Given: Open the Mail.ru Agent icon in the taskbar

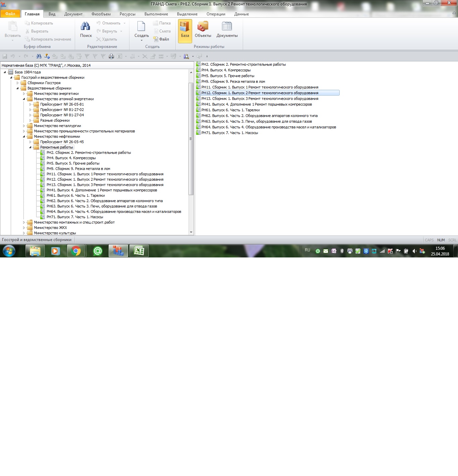Looking at the screenshot, I should [98, 251].
